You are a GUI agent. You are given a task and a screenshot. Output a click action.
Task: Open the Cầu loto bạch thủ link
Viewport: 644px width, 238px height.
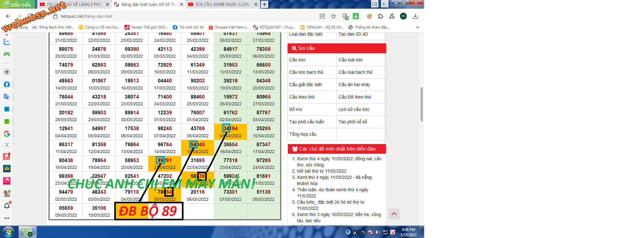point(306,72)
